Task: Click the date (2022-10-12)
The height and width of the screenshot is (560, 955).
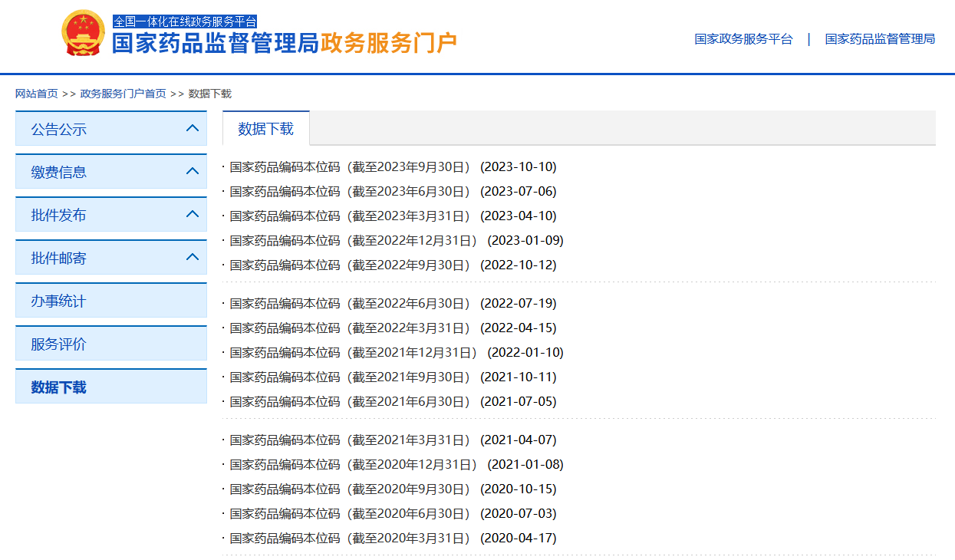Action: pyautogui.click(x=519, y=265)
